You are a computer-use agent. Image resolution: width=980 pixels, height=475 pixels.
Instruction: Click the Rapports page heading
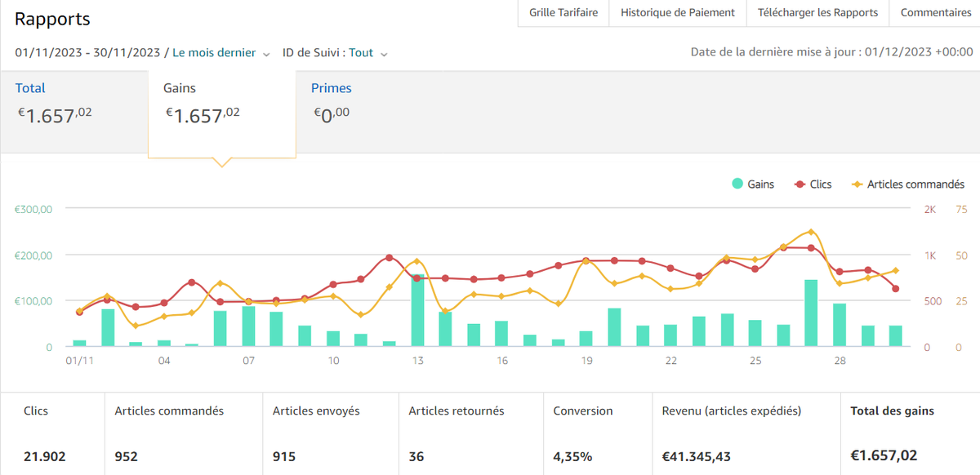pyautogui.click(x=52, y=19)
